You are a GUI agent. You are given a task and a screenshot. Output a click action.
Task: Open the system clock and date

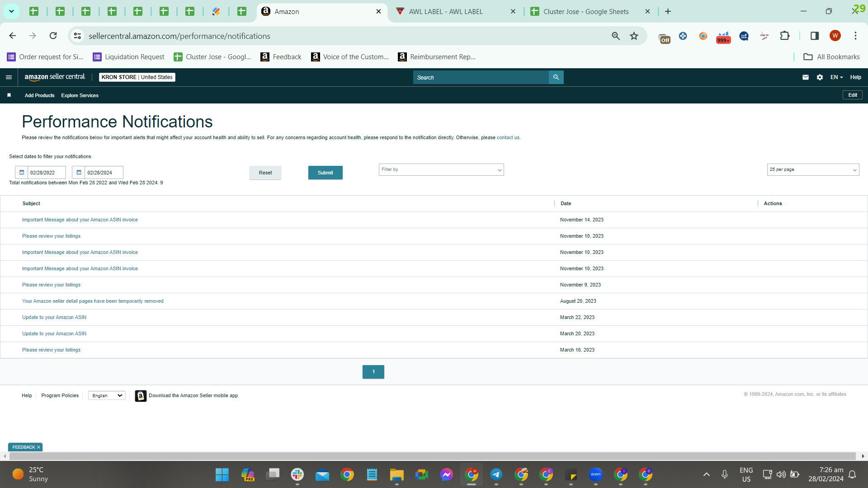826,474
